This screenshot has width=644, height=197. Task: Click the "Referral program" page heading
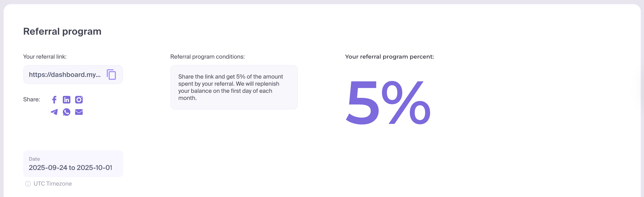62,32
